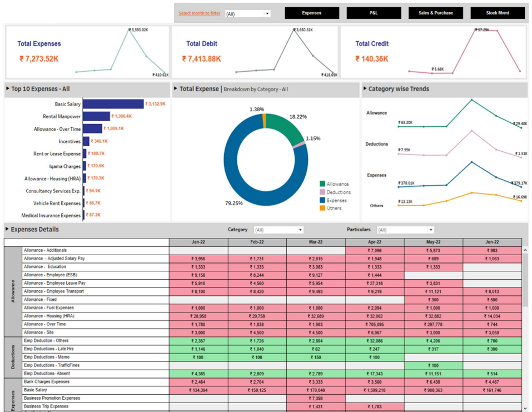Click the Total Expense section triangle icon
Image resolution: width=532 pixels, height=412 pixels.
[176, 89]
